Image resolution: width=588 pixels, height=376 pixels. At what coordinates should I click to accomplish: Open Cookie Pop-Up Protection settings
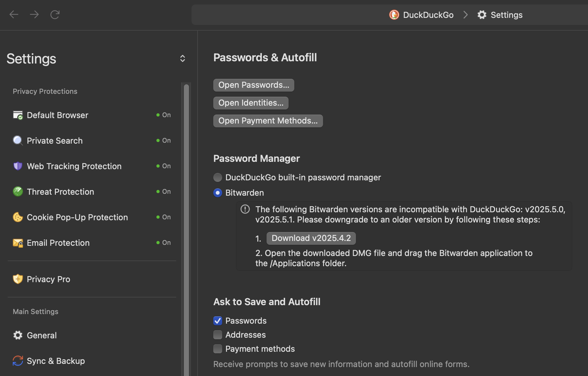point(92,217)
